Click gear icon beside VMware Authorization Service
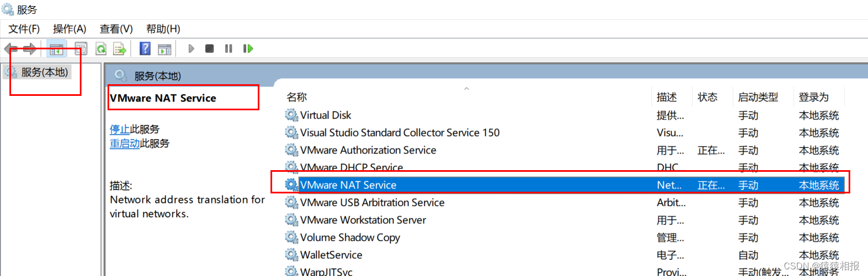Image resolution: width=868 pixels, height=276 pixels. click(291, 150)
